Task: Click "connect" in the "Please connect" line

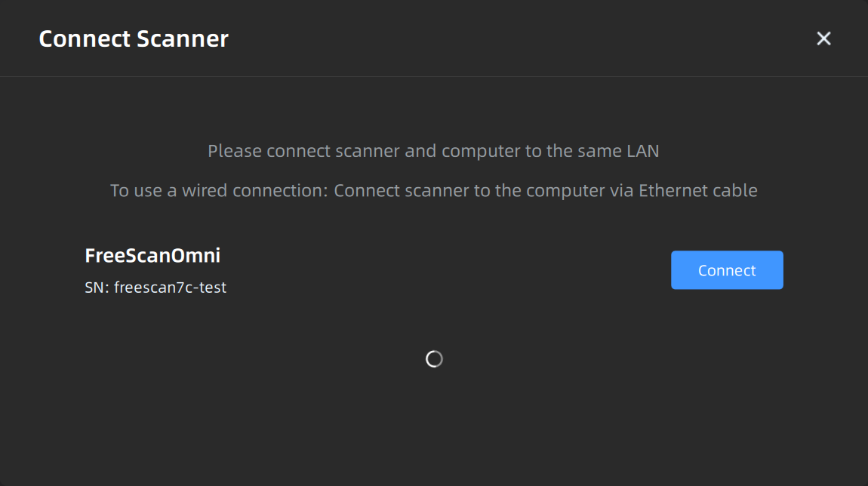Action: tap(297, 151)
